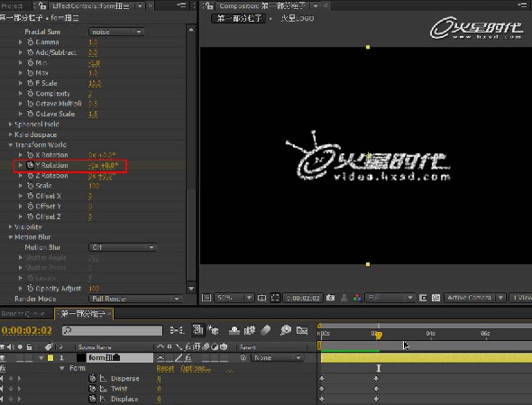Toggle the shy switch on form layer
This screenshot has width=532, height=405.
(x=161, y=357)
